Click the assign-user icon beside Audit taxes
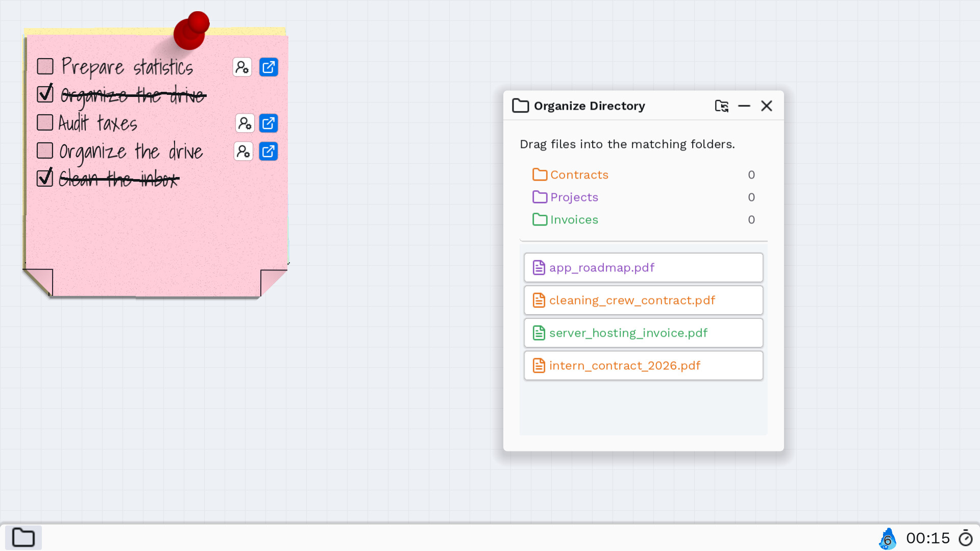The height and width of the screenshot is (551, 980). (244, 123)
